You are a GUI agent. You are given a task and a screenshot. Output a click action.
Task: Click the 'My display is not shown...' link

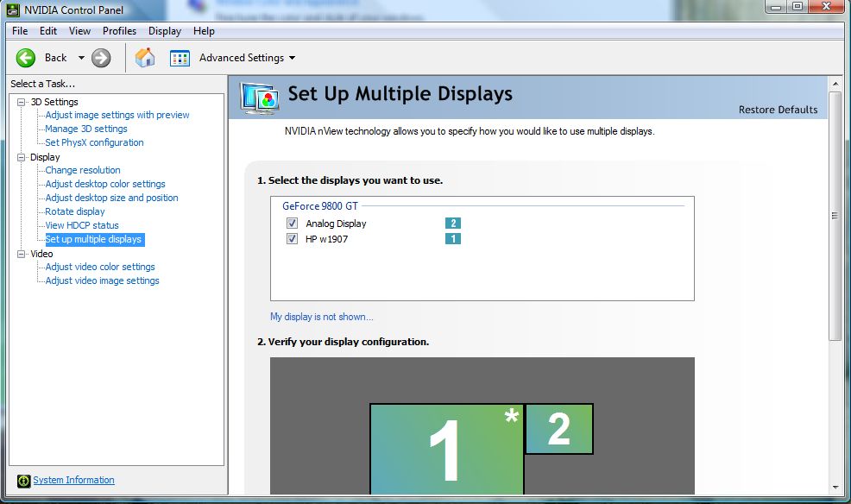tap(322, 317)
